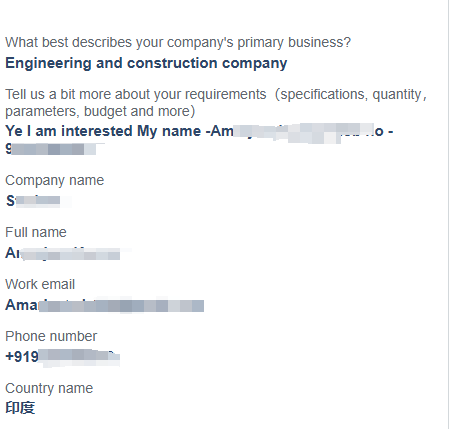The image size is (457, 429).
Task: Click the Phone number label
Action: pos(51,336)
